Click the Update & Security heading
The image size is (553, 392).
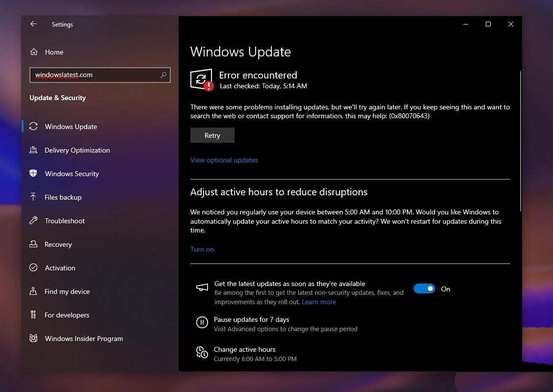(x=58, y=98)
